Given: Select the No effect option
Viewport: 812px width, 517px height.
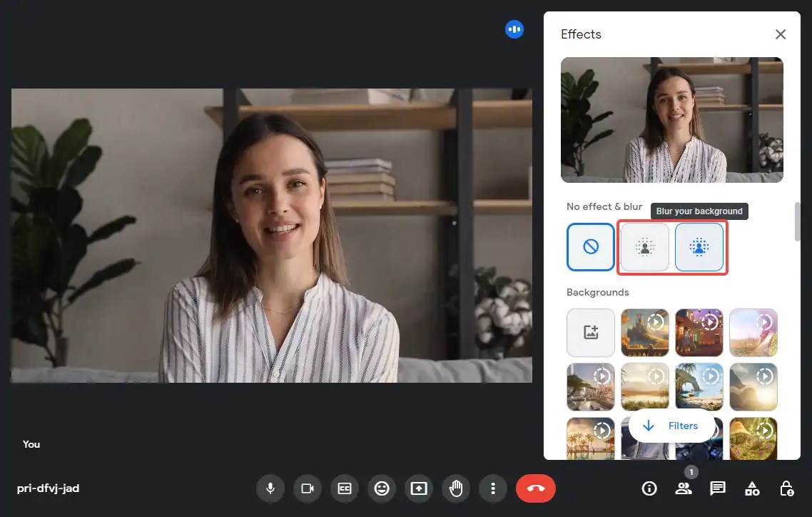Looking at the screenshot, I should point(590,246).
